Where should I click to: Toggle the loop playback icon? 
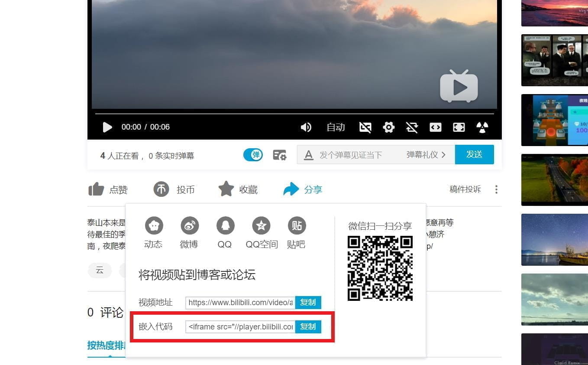(412, 127)
